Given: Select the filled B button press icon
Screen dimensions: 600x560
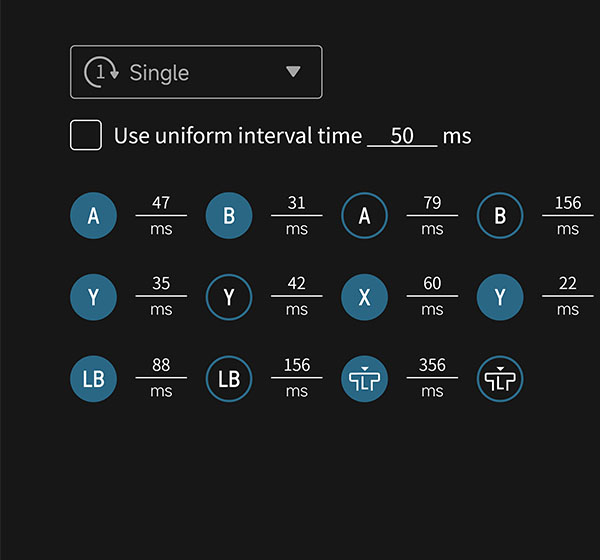Looking at the screenshot, I should click(229, 216).
